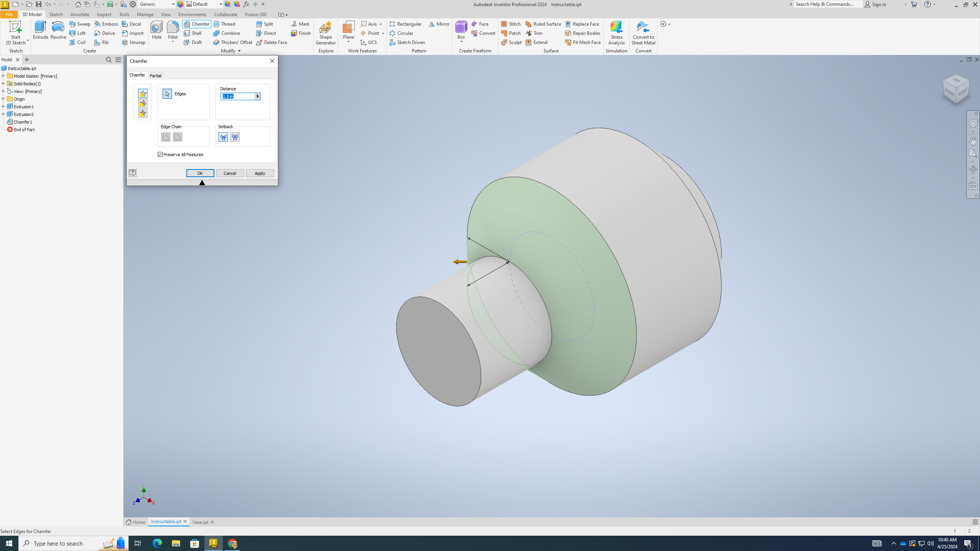Screen dimensions: 980x551
Task: Open File Explorer from the taskbar
Action: click(176, 543)
